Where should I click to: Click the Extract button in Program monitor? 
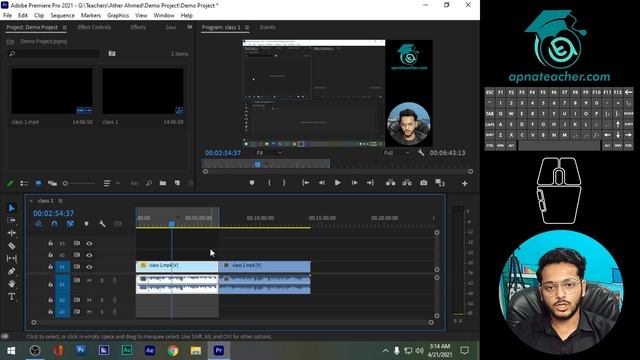click(x=407, y=183)
